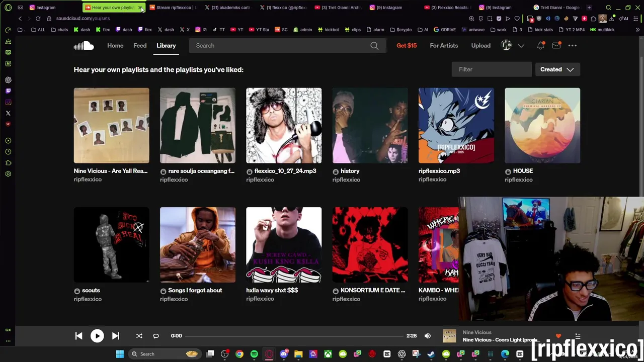Open the $crypto bookmark folder
Image resolution: width=644 pixels, height=362 pixels.
point(400,30)
